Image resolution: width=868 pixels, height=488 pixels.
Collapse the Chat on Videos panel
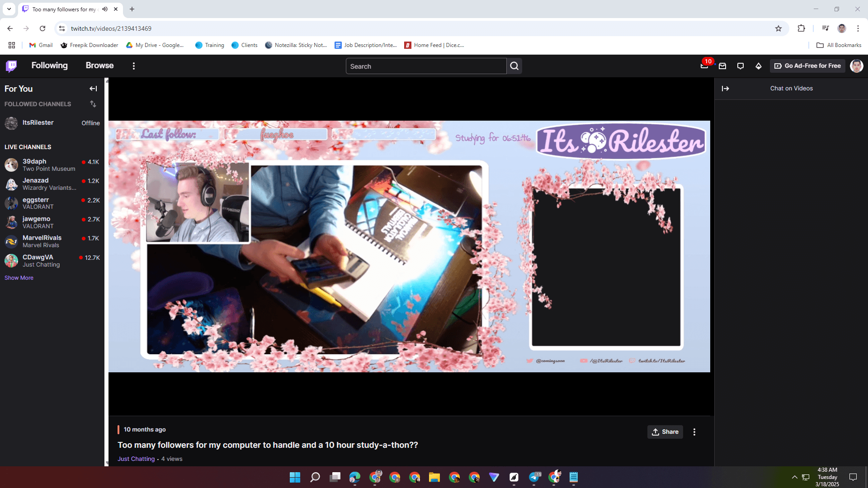coord(726,89)
